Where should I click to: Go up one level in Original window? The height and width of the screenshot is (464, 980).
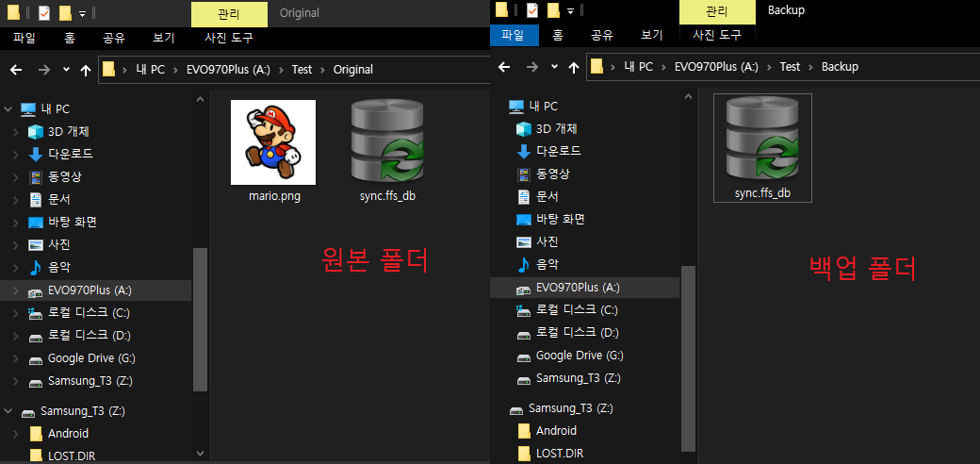[x=86, y=70]
